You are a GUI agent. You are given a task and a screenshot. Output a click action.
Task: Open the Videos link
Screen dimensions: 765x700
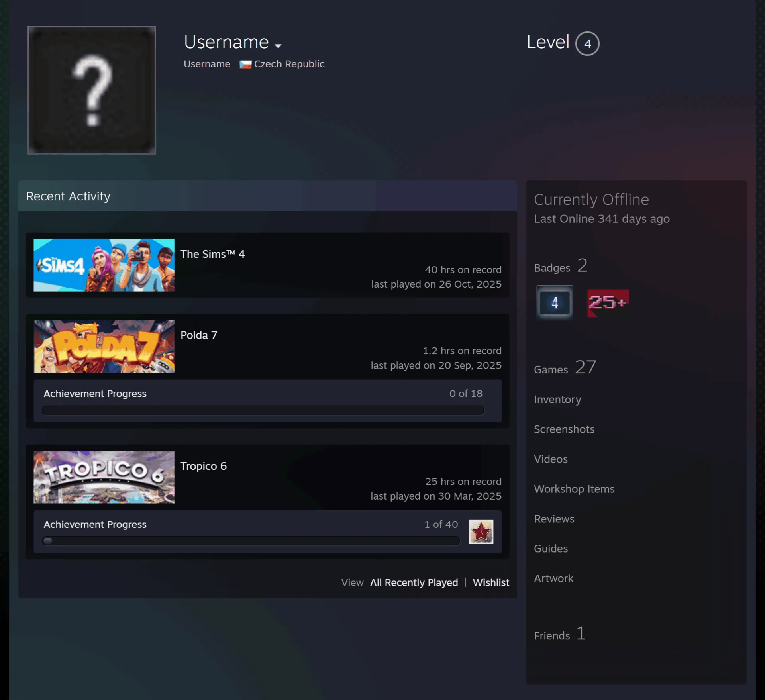coord(551,459)
